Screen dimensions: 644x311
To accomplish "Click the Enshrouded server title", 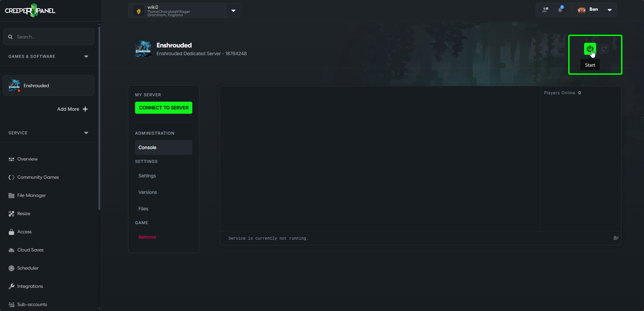I will pos(174,45).
